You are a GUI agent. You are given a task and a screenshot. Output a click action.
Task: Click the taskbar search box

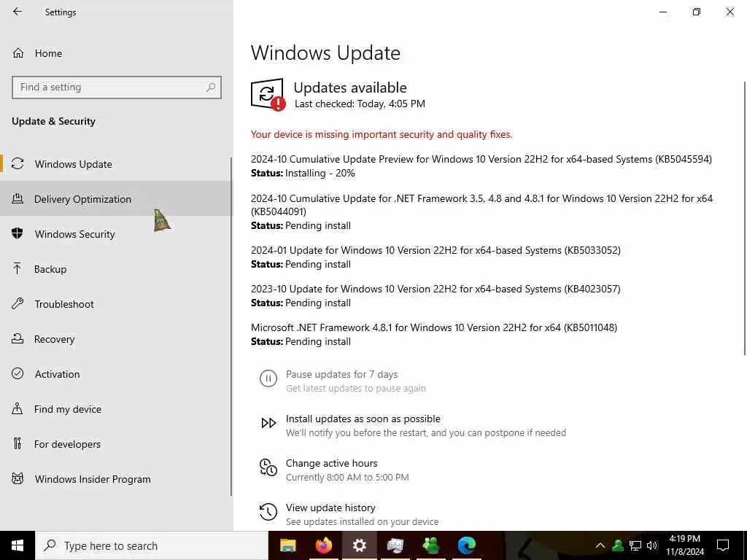[x=152, y=545]
